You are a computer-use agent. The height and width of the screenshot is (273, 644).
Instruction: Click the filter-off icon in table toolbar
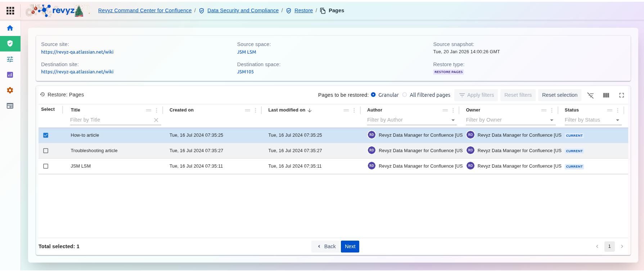(x=590, y=95)
